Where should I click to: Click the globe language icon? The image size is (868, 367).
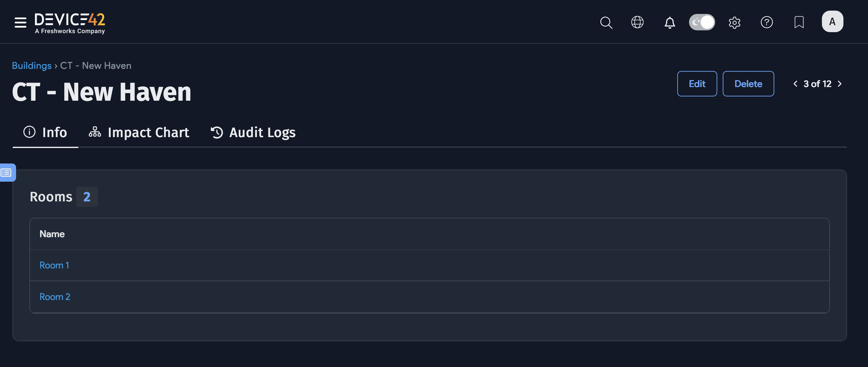coord(637,22)
